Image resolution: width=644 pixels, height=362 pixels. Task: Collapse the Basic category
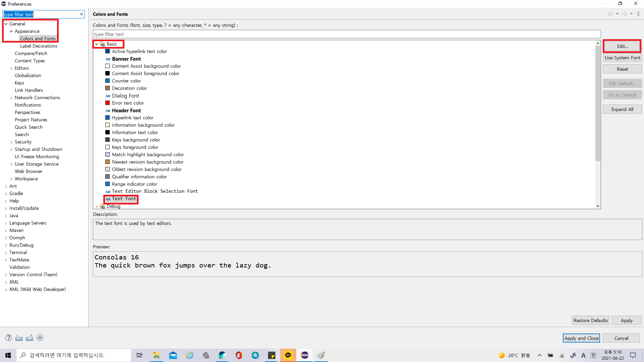(x=97, y=44)
